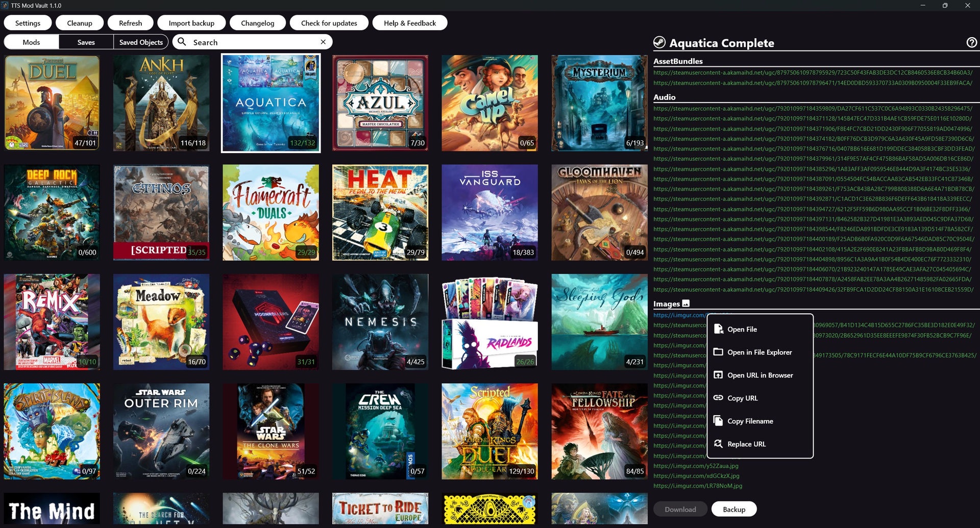The width and height of the screenshot is (980, 528).
Task: Select the Mysterium mod thumbnail
Action: (599, 103)
